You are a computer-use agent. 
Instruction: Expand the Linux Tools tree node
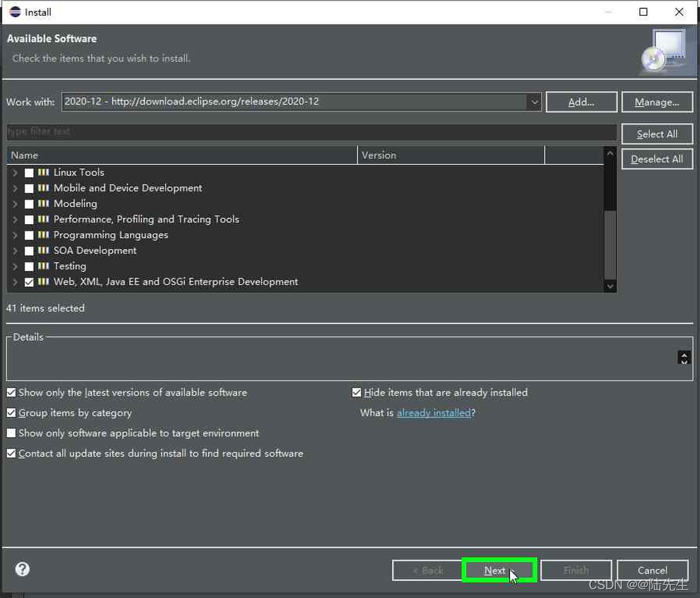pos(15,172)
